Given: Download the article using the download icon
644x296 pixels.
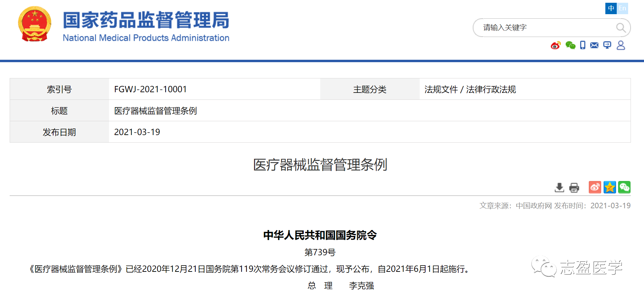Looking at the screenshot, I should tap(559, 188).
